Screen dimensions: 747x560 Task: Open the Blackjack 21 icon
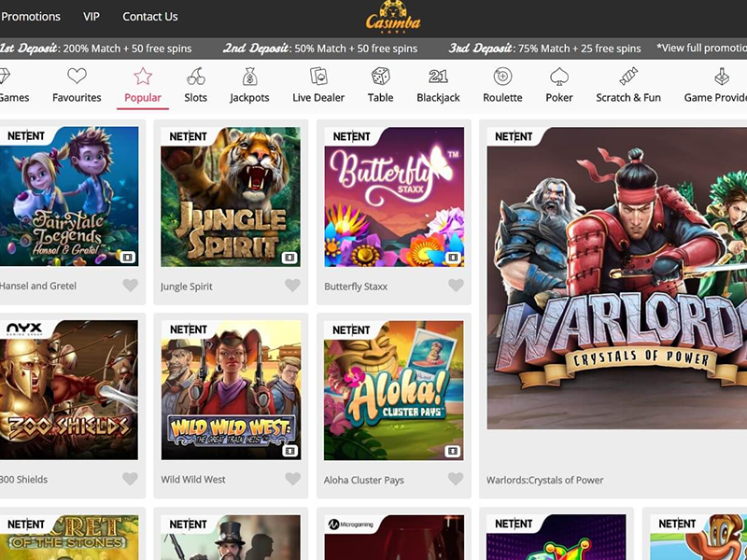click(x=438, y=77)
